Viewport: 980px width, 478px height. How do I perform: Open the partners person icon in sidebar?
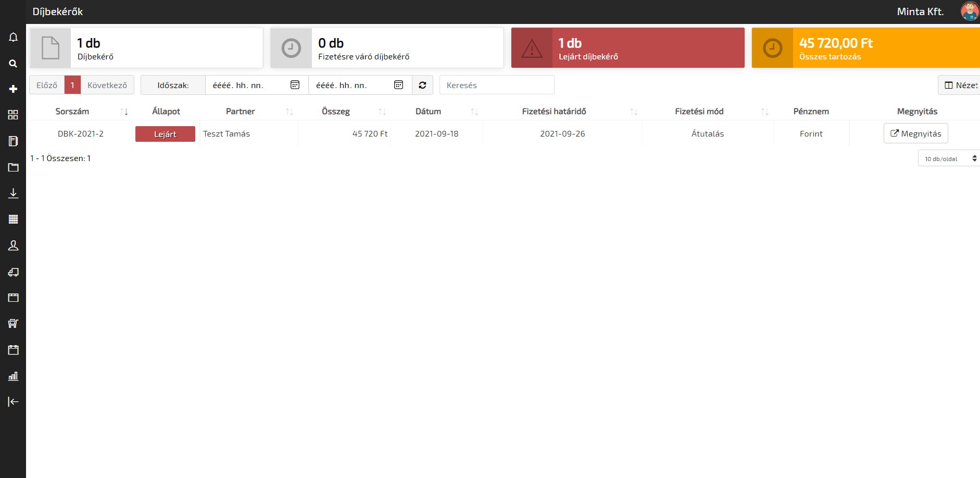(x=13, y=246)
